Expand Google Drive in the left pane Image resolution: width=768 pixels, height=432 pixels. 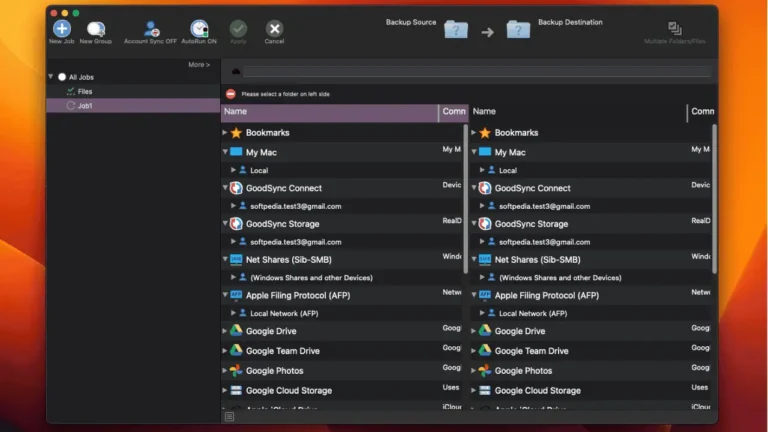[225, 331]
